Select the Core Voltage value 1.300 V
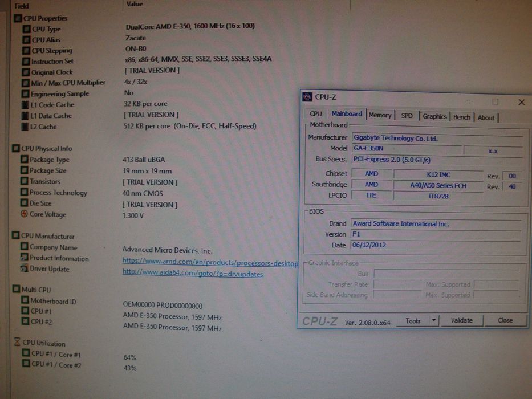 pyautogui.click(x=133, y=216)
